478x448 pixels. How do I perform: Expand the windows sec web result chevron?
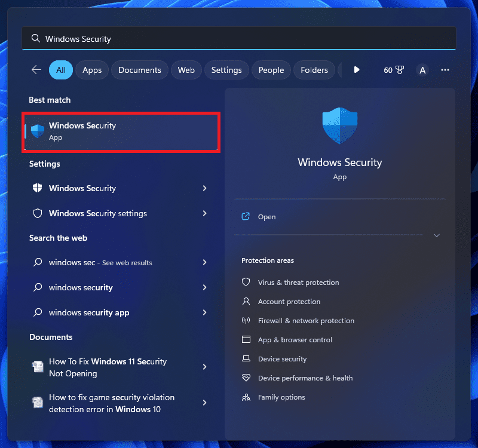click(x=204, y=262)
